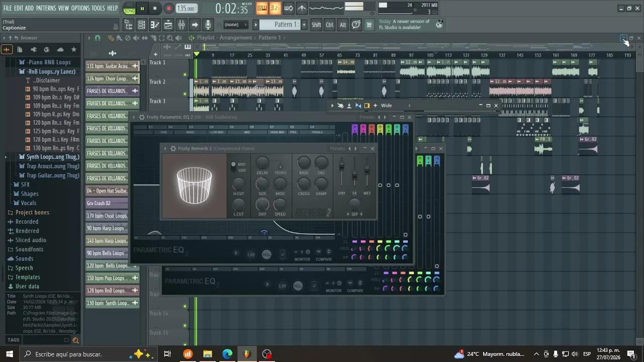Open the Piano roll icon
The width and height of the screenshot is (644, 362).
(x=155, y=25)
